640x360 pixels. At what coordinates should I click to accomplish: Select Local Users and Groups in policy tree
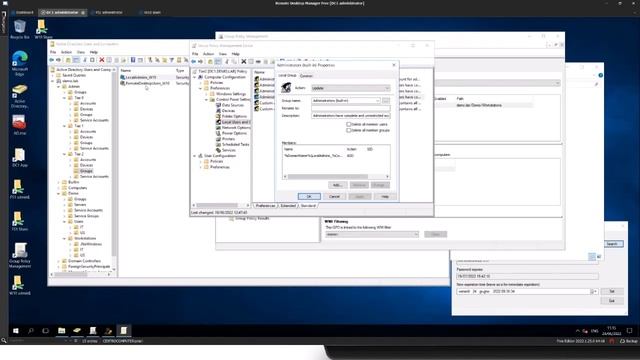(233, 122)
